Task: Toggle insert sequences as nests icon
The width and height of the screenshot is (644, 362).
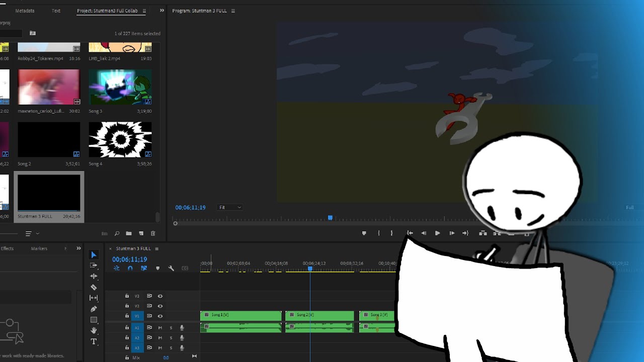Action: point(117,268)
